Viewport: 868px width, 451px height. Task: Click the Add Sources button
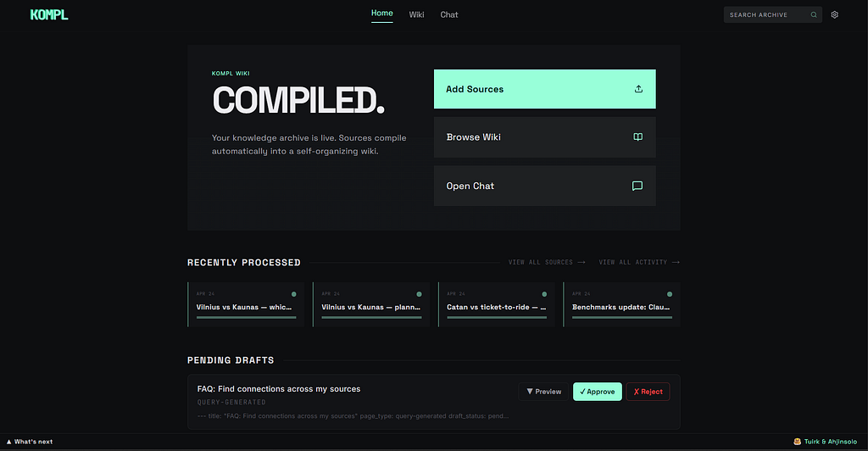545,89
